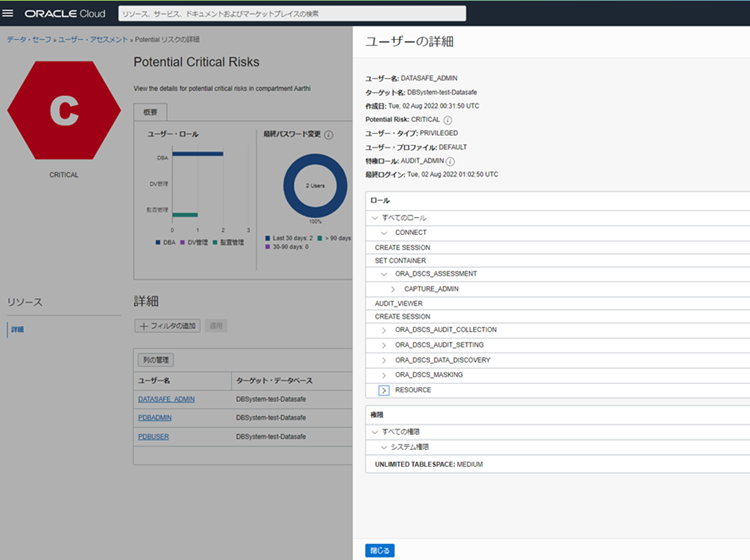Focus the resource search field
Screen dimensions: 750x560
292,14
